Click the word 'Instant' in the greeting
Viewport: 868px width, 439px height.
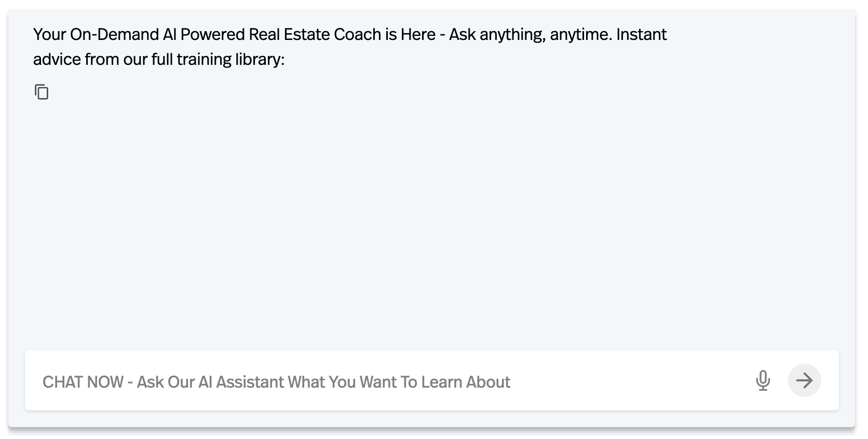[642, 34]
